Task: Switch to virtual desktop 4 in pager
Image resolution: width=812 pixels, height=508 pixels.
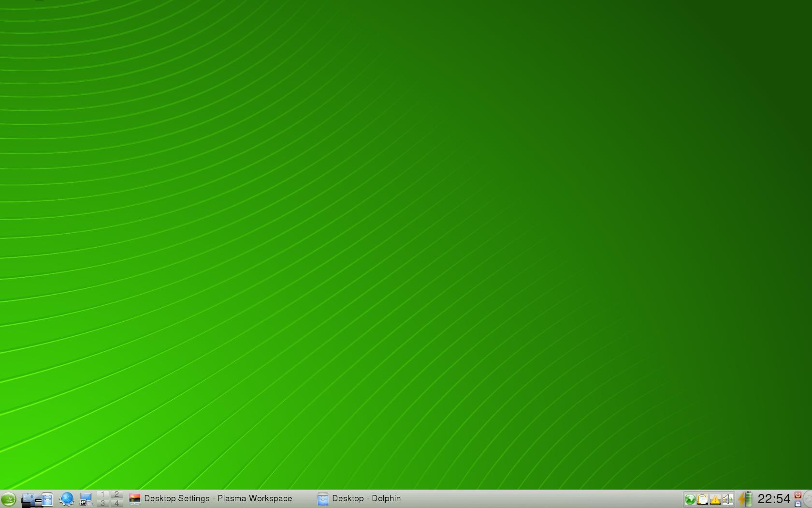Action: pos(116,503)
